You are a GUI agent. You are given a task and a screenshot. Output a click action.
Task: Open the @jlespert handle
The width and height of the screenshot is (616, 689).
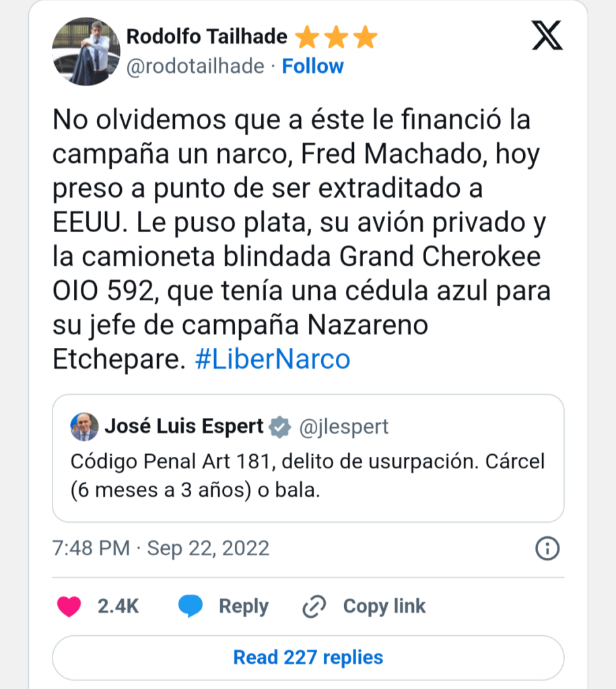(x=343, y=427)
